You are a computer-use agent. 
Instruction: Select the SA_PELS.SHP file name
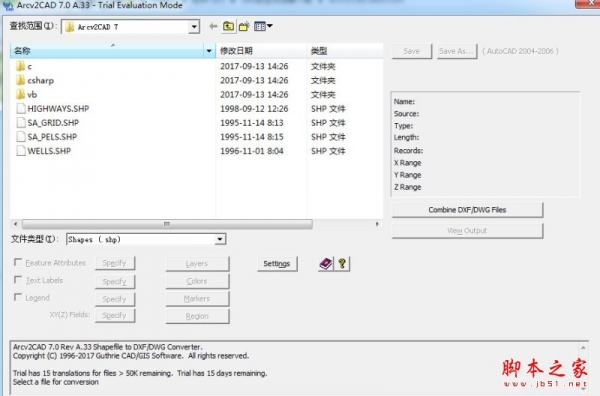[x=52, y=137]
